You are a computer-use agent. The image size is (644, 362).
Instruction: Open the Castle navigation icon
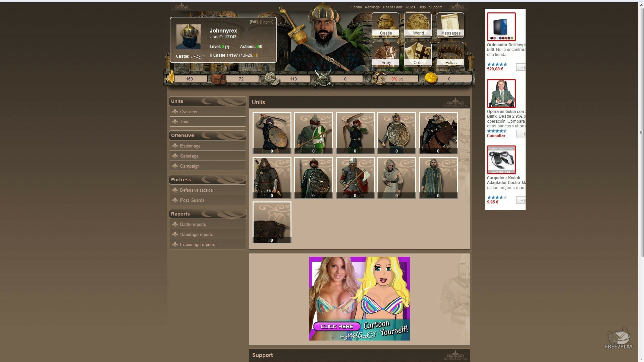point(385,25)
